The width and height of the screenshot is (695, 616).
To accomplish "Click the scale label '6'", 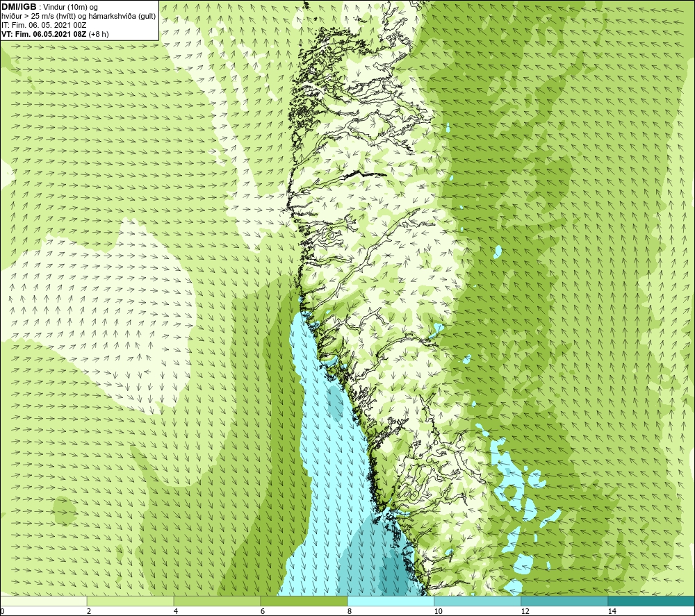I will (263, 611).
